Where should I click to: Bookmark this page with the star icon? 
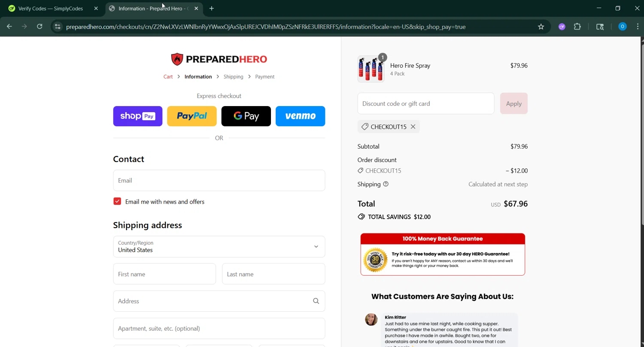point(541,27)
